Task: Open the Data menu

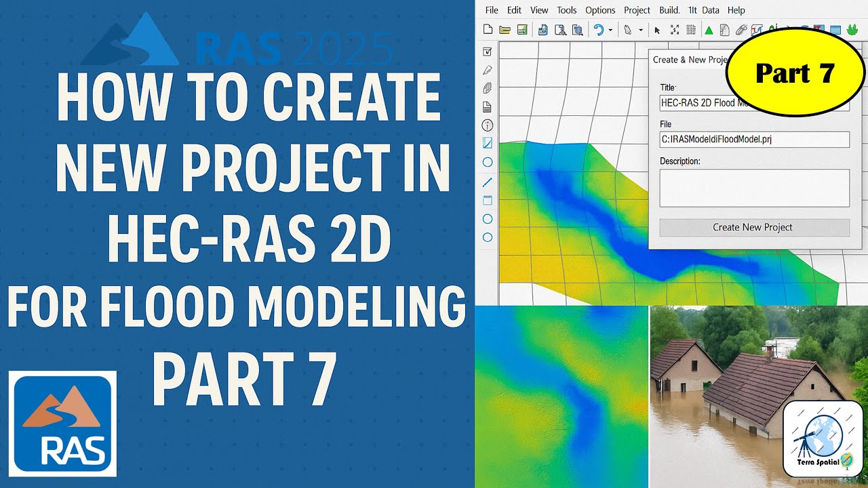Action: pyautogui.click(x=711, y=10)
